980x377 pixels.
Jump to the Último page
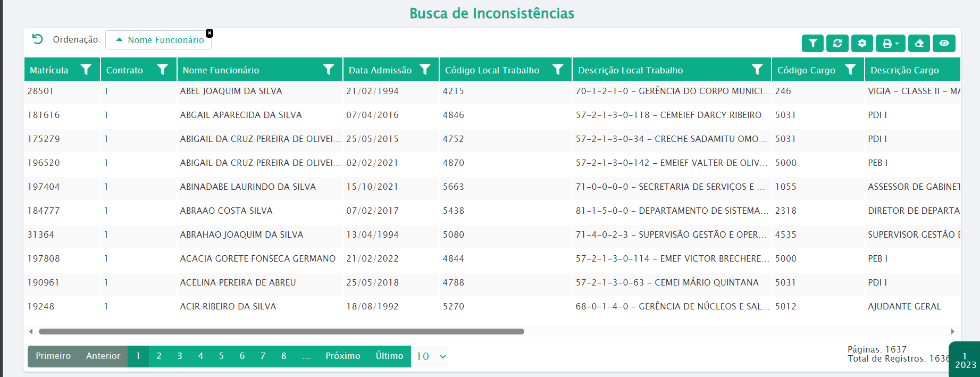[x=389, y=356]
